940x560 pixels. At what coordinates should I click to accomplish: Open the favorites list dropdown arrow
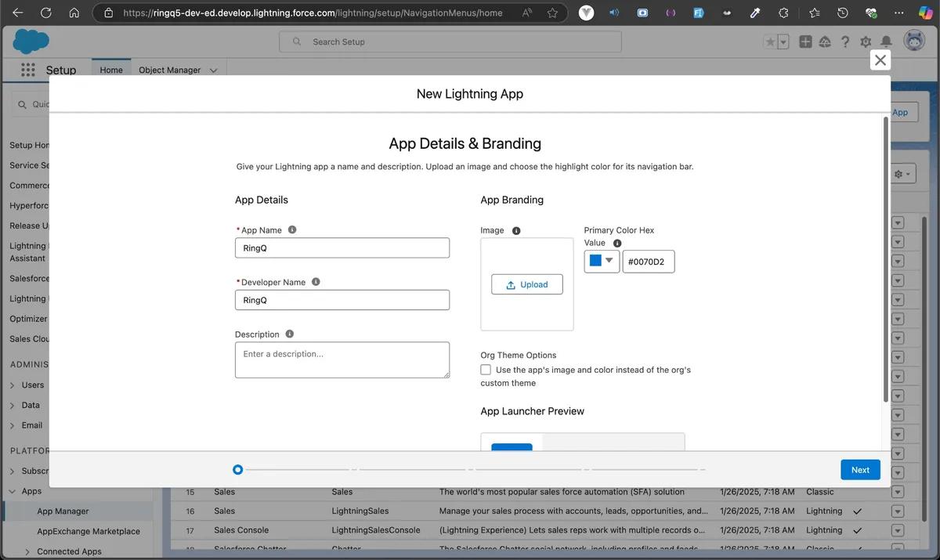pos(783,42)
